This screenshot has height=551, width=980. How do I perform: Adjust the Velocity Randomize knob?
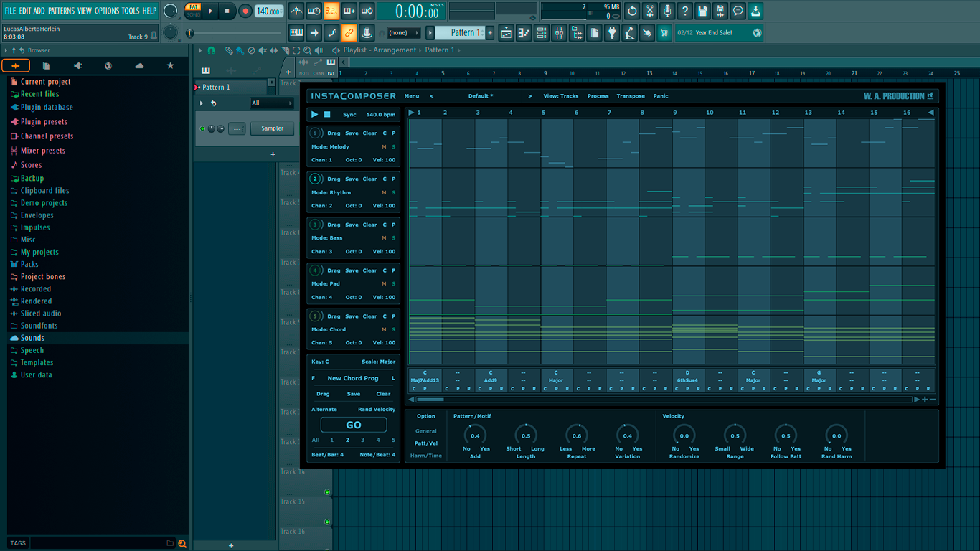point(684,435)
